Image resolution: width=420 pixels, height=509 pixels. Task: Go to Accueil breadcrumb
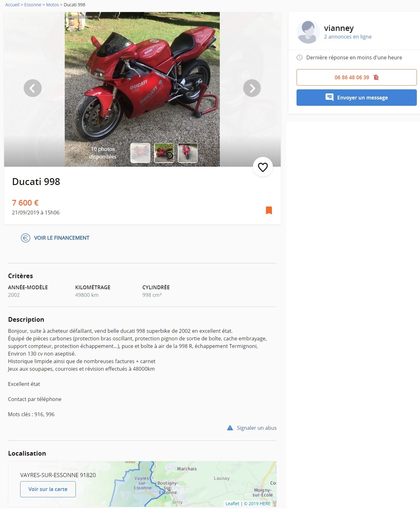[12, 5]
